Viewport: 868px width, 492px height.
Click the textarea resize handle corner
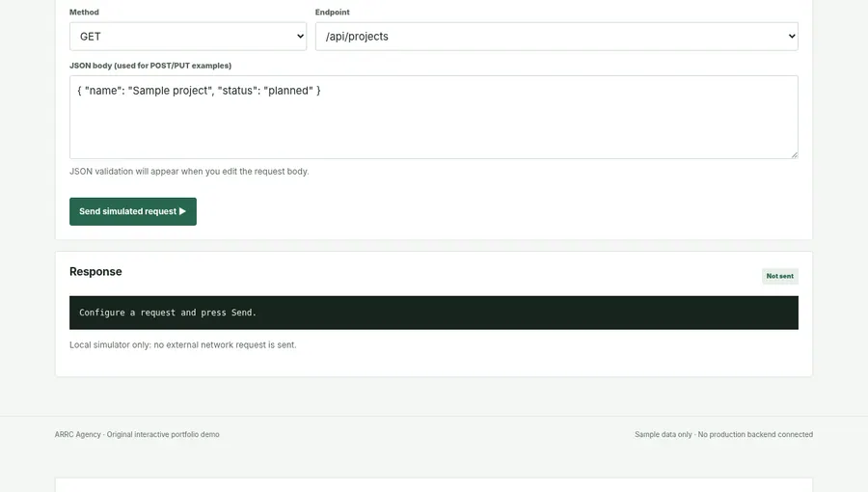794,155
